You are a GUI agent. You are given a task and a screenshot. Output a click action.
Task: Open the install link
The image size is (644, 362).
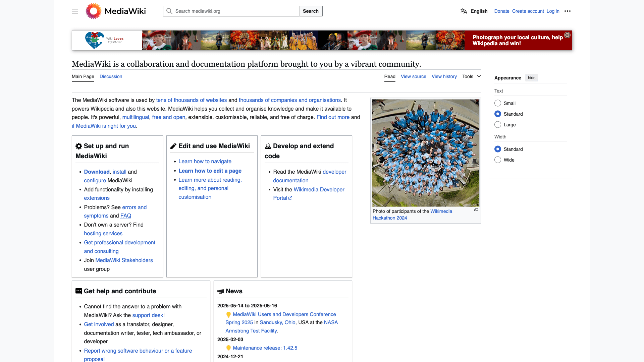pos(119,172)
